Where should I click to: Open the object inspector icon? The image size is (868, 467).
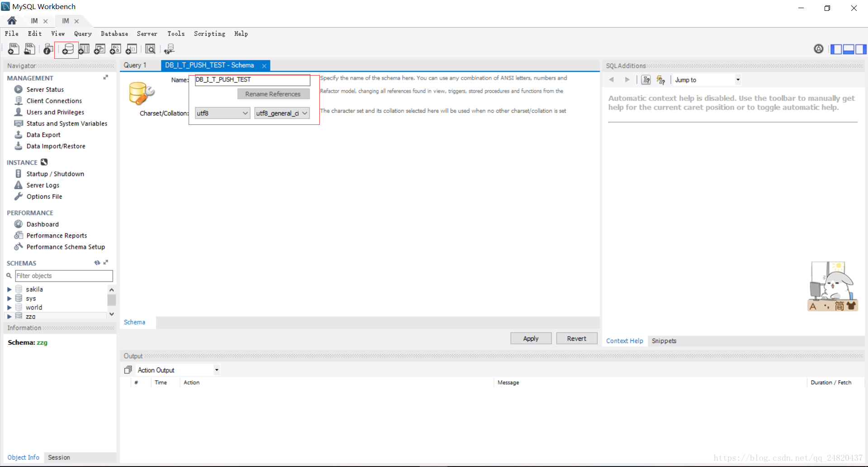(48, 49)
